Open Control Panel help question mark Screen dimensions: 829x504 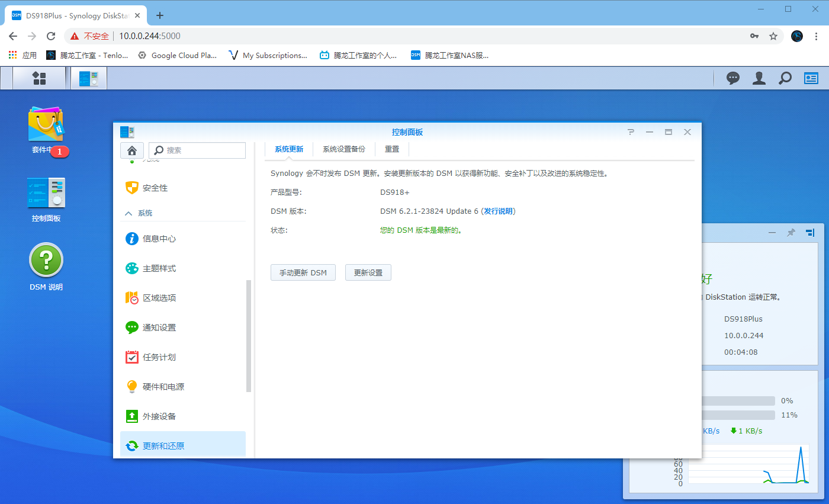point(631,132)
